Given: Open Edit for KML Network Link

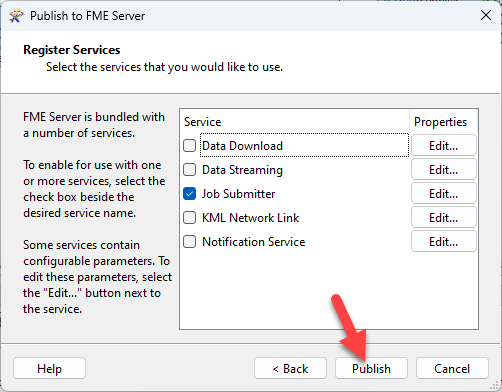Looking at the screenshot, I should click(x=444, y=217).
